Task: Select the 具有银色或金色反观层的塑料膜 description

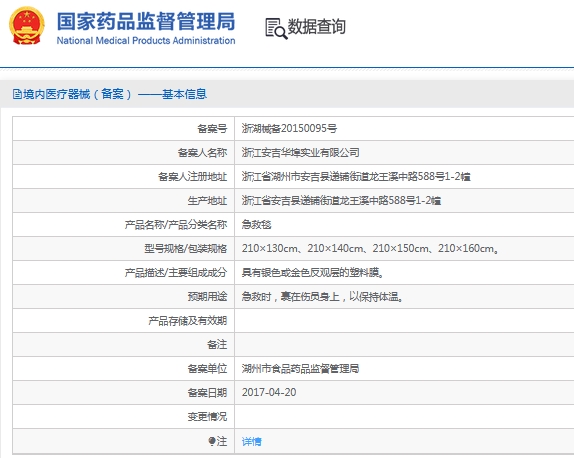Action: (312, 273)
